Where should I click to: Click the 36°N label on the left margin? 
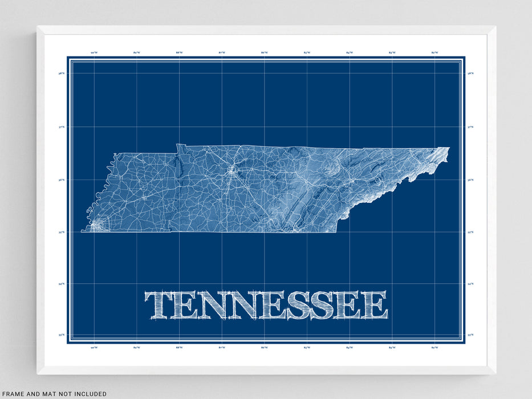tap(62, 180)
